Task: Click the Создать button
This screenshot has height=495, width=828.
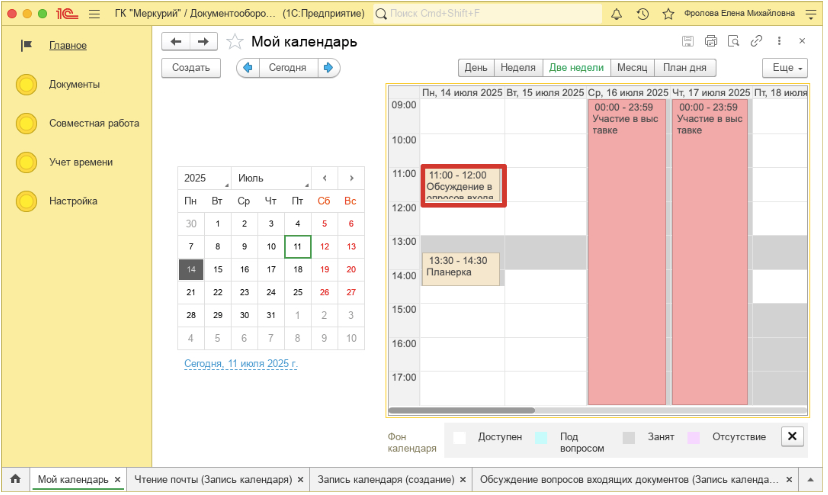Action: point(190,68)
